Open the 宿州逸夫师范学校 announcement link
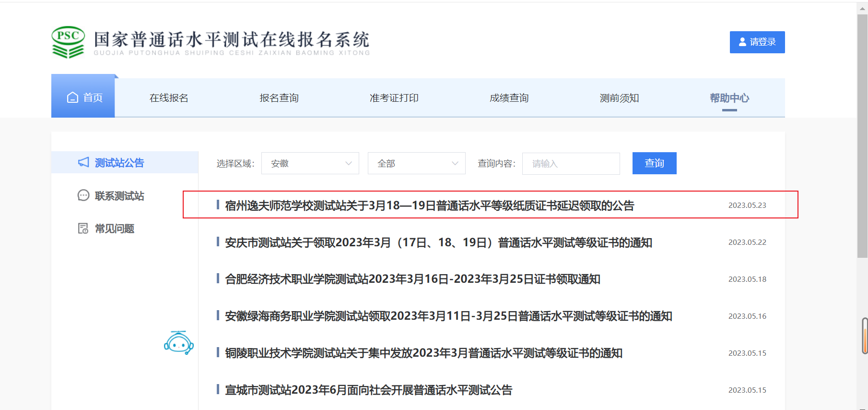 pyautogui.click(x=429, y=205)
